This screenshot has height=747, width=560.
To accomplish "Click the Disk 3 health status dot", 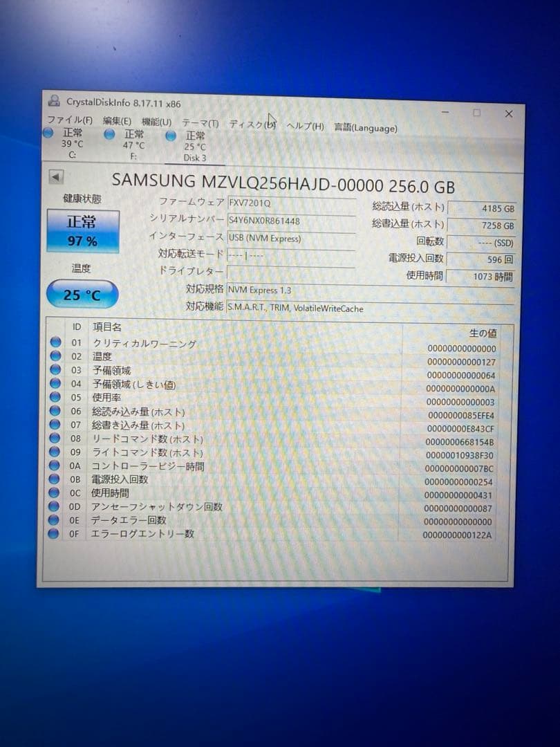I will coord(171,136).
